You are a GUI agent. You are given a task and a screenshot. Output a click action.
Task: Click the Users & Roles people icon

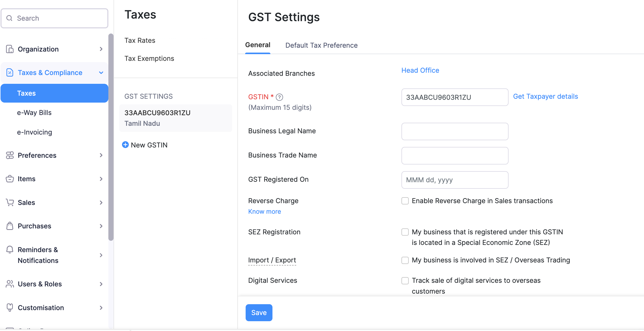[x=10, y=284]
